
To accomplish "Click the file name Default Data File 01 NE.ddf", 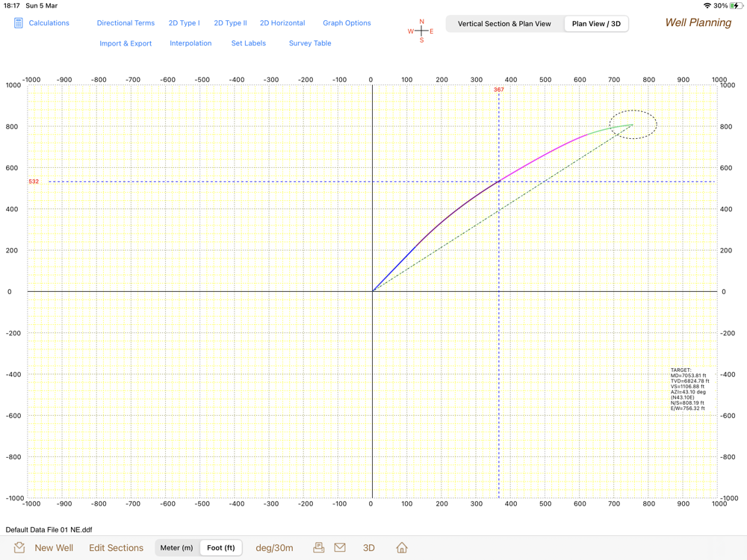I will pos(49,529).
